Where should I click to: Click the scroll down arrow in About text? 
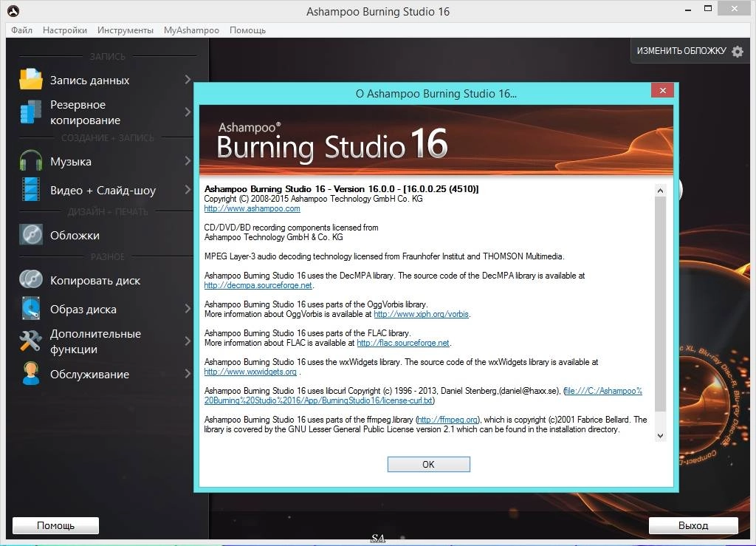[x=660, y=436]
